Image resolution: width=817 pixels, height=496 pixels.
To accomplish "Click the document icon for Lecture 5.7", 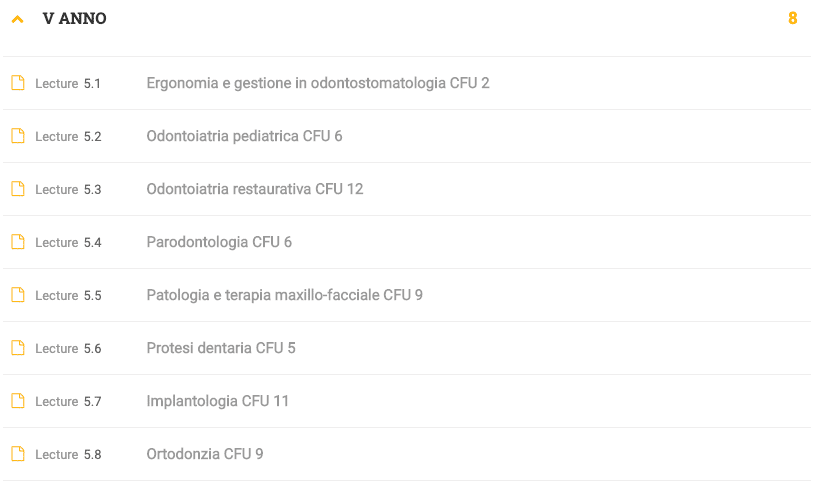I will pyautogui.click(x=18, y=401).
